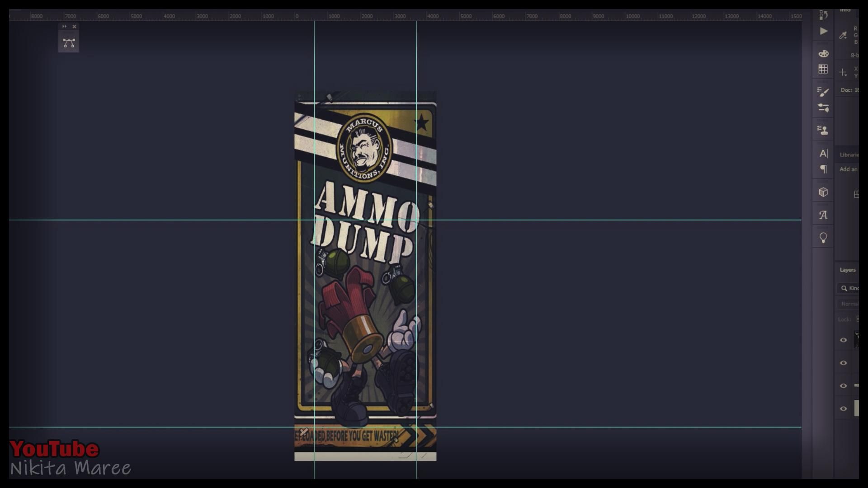Image resolution: width=868 pixels, height=488 pixels.
Task: Open the History panel icon
Action: click(x=823, y=15)
